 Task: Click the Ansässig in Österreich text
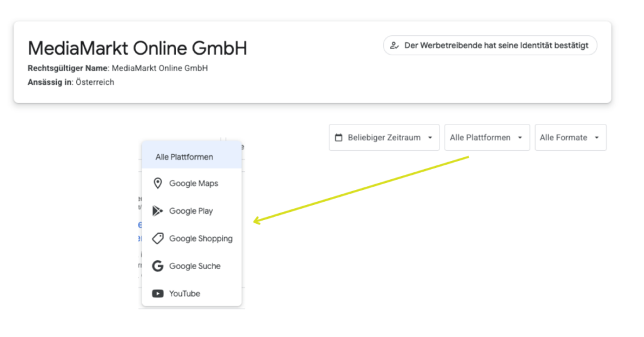[x=70, y=82]
